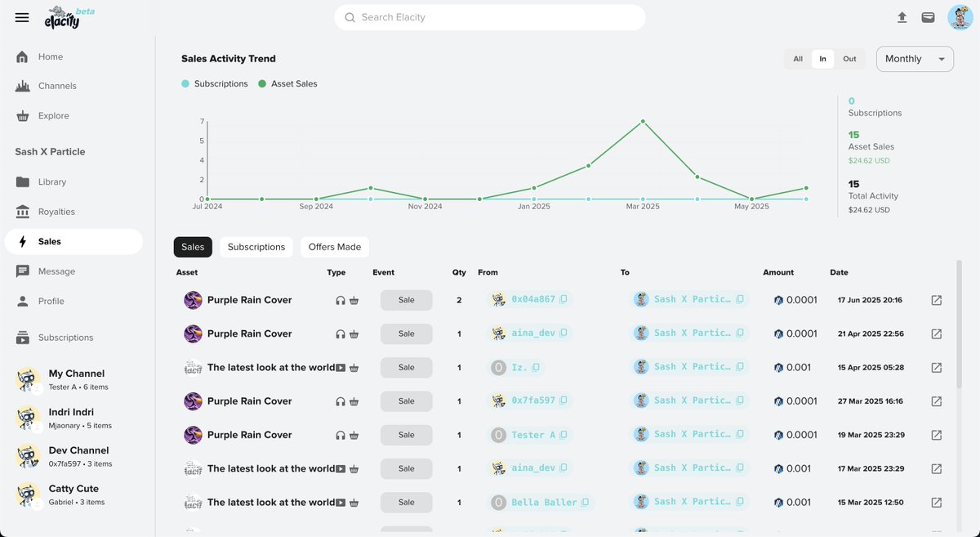This screenshot has height=537, width=980.
Task: Copy Sash X Partic recipient address, 17 Jun row
Action: (740, 300)
